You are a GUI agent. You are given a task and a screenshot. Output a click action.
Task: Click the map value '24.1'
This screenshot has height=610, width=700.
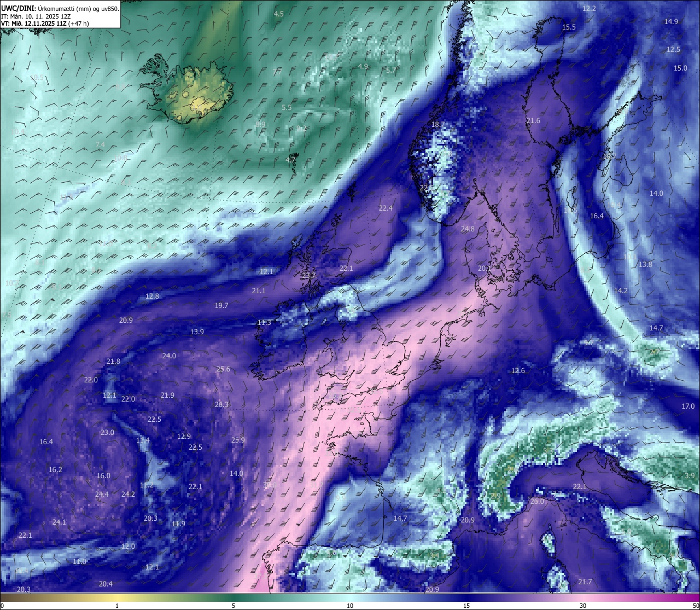click(x=59, y=522)
